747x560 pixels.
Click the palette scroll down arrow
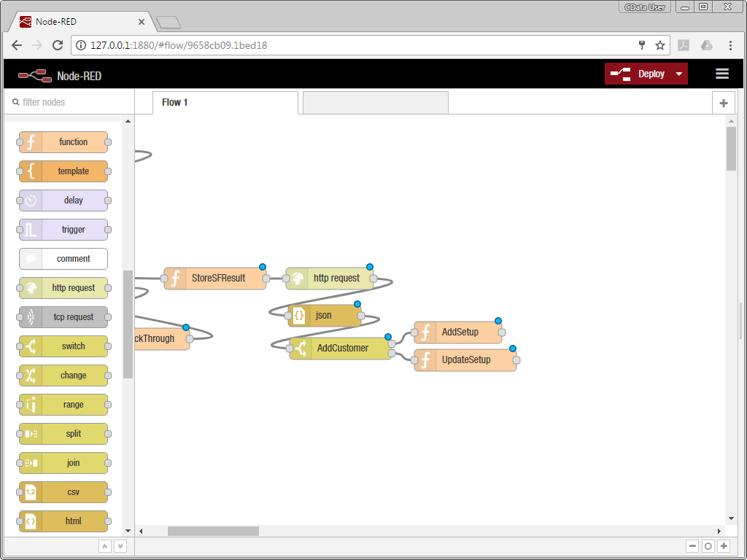point(128,531)
